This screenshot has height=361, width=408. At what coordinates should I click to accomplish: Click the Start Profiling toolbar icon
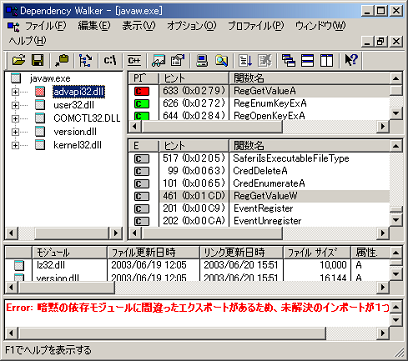(x=246, y=61)
